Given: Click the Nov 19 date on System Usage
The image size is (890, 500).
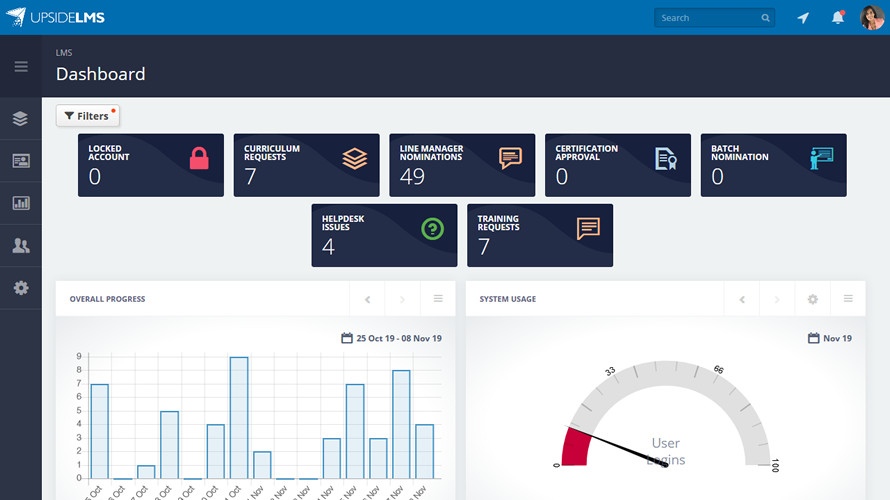Looking at the screenshot, I should click(838, 338).
